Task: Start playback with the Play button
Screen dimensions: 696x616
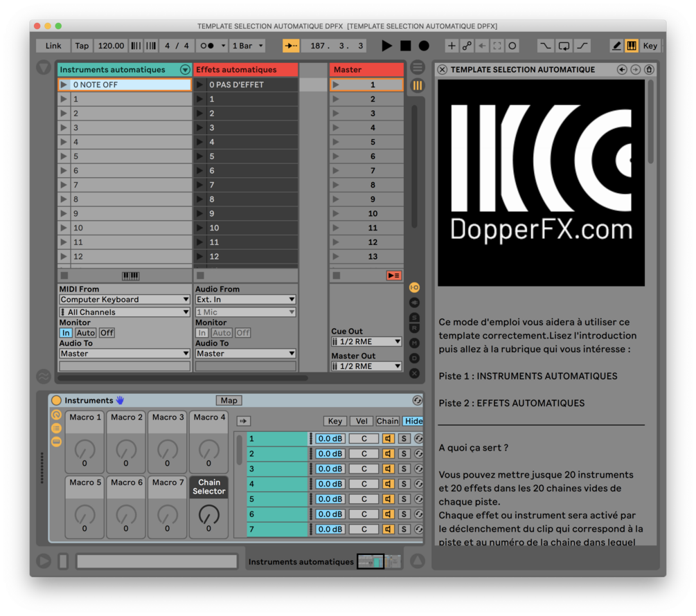Action: pyautogui.click(x=386, y=46)
